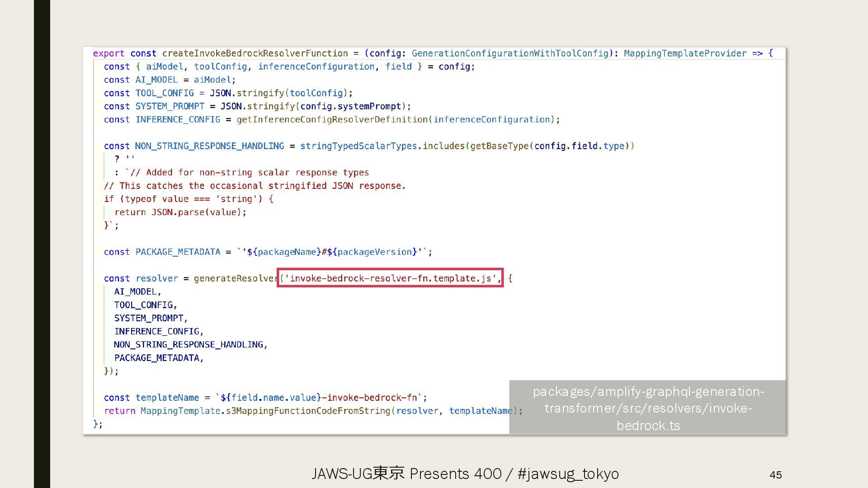Click the #jawsug_tokyo footer text
The image size is (868, 488).
click(x=568, y=474)
